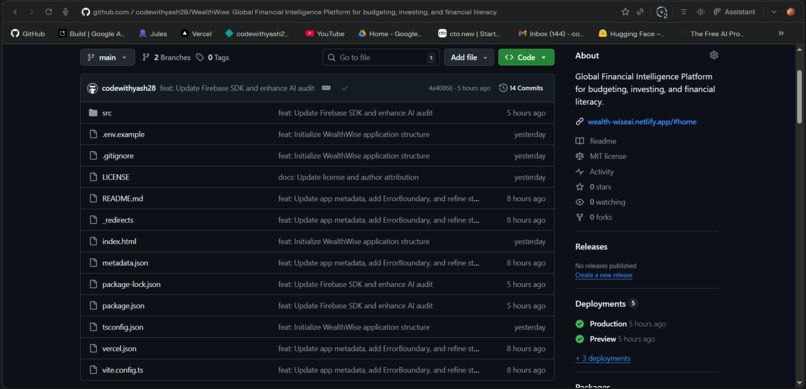
Task: Open the Assistant panel
Action: click(x=734, y=12)
